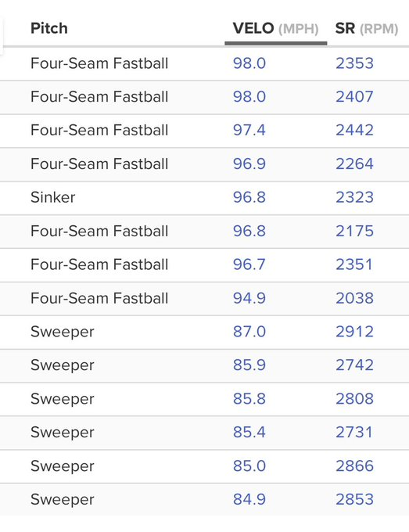Click the 84.9 velocity in last row
This screenshot has height=532, width=409.
[249, 499]
